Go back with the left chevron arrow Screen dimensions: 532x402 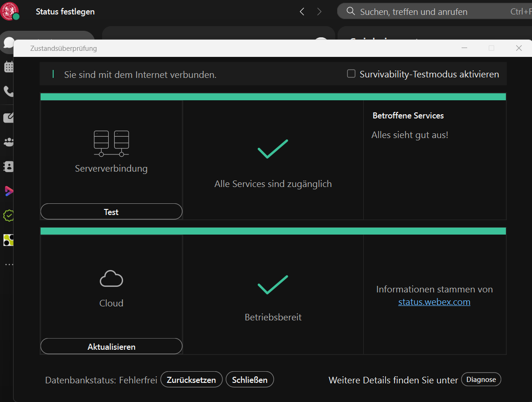coord(302,12)
